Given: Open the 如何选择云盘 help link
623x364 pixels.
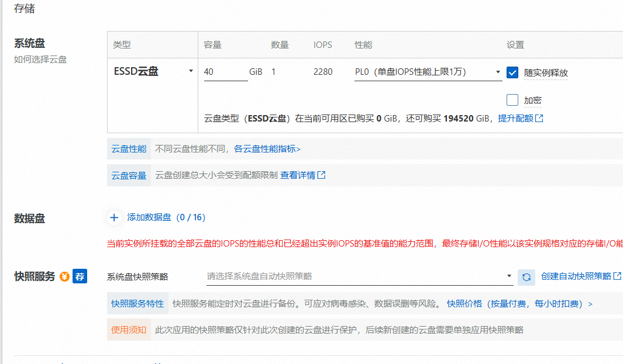Looking at the screenshot, I should tap(40, 60).
